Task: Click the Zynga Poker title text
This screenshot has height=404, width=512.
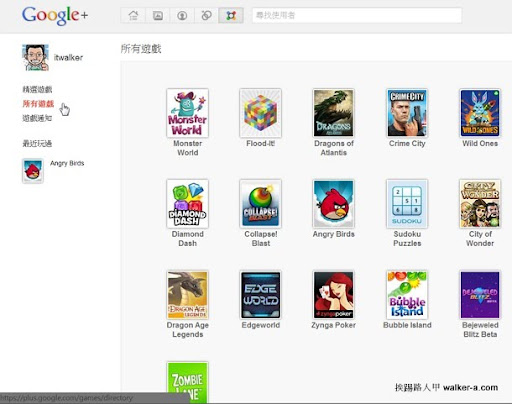Action: [x=334, y=325]
